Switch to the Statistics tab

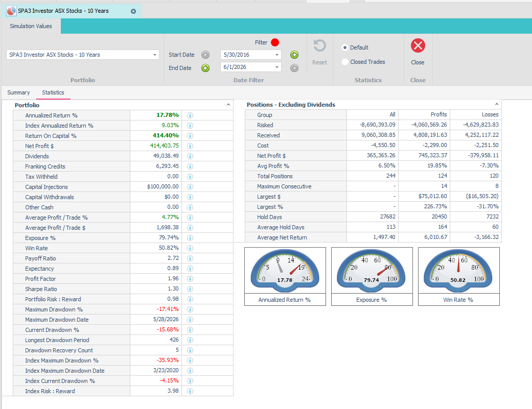click(53, 92)
